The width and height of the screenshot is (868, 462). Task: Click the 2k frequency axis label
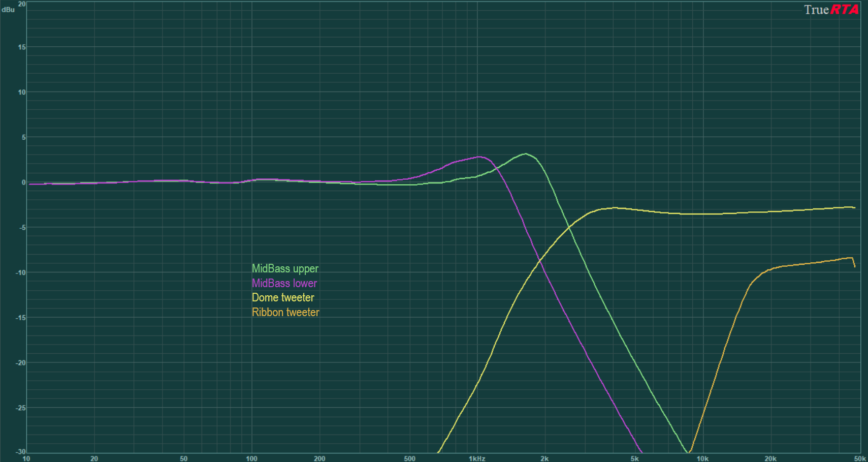(544, 458)
